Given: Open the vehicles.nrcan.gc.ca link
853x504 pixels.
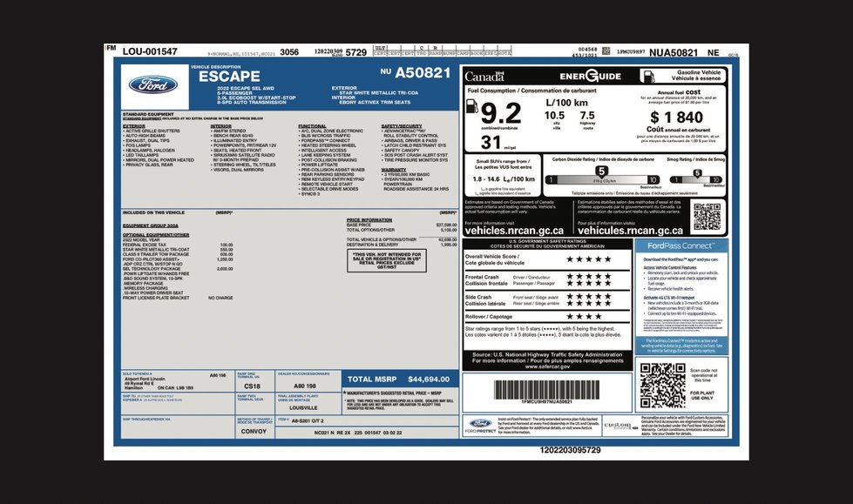Looking at the screenshot, I should tap(513, 231).
